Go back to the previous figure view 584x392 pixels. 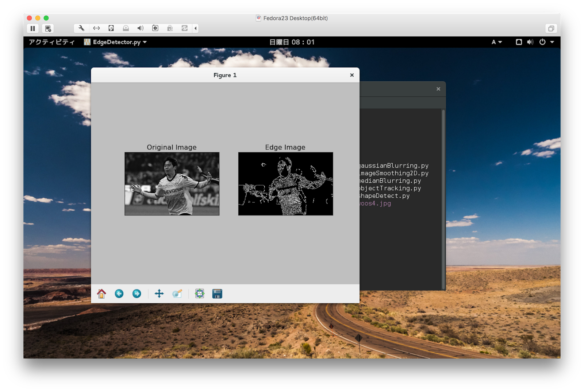(x=119, y=294)
